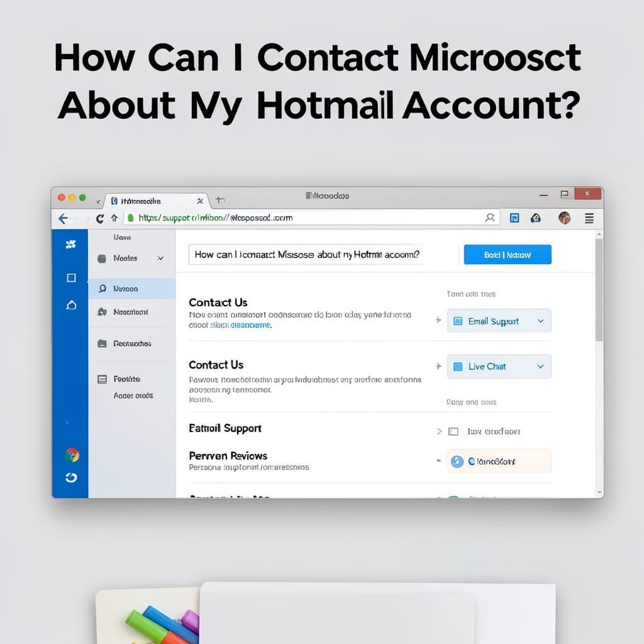Click the first 'Contact Us' heading
The image size is (644, 644).
click(x=218, y=303)
